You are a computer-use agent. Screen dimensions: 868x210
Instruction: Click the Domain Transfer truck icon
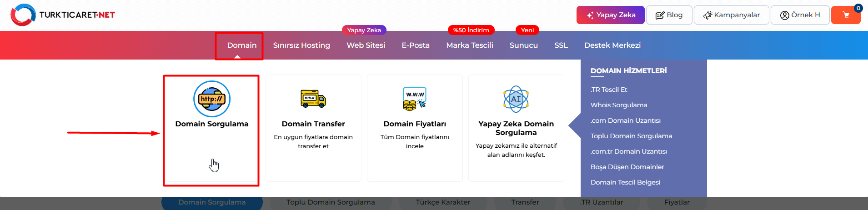pyautogui.click(x=313, y=99)
